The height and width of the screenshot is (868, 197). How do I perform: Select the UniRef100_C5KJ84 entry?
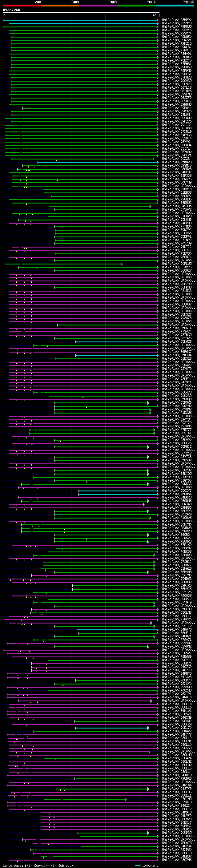click(176, 355)
